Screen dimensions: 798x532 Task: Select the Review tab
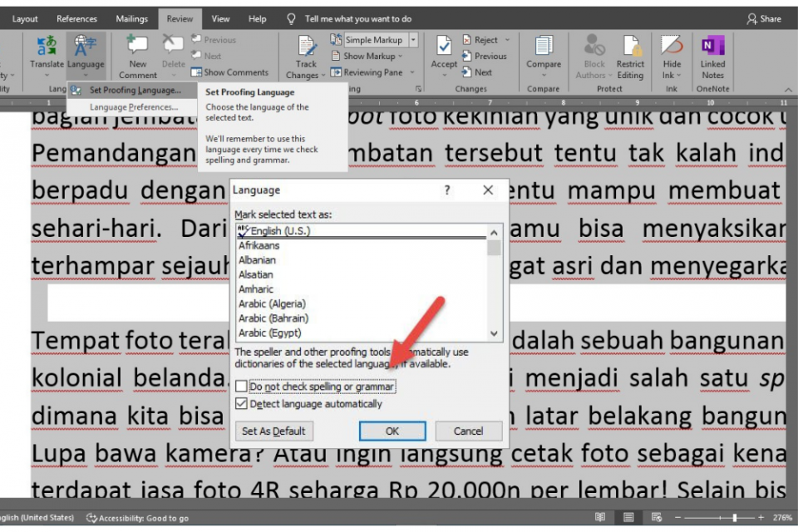click(x=180, y=19)
